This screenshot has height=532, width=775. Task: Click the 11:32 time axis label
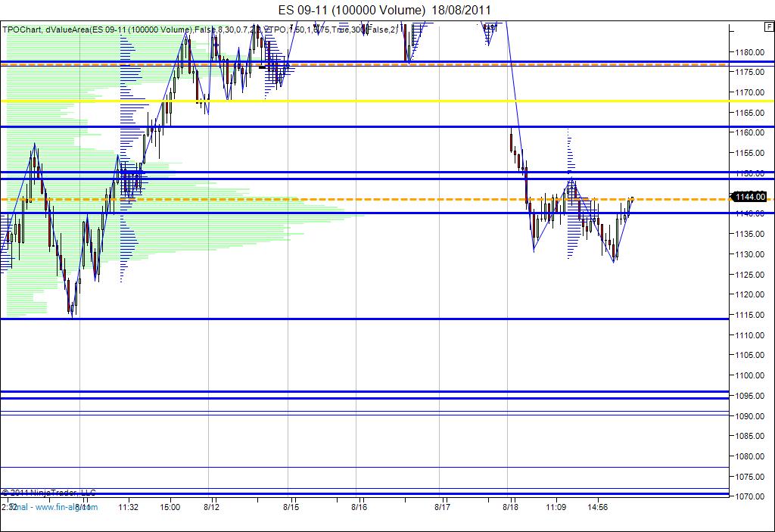point(129,507)
